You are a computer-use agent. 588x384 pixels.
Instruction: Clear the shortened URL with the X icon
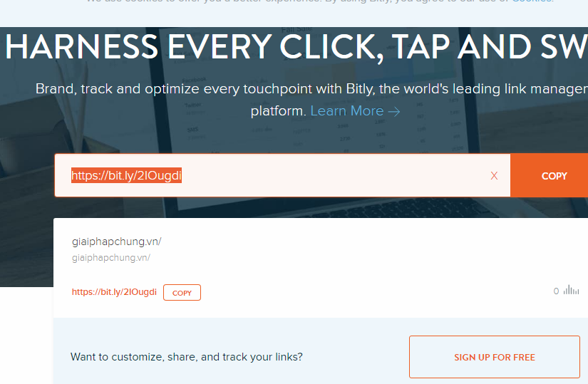[x=494, y=175]
